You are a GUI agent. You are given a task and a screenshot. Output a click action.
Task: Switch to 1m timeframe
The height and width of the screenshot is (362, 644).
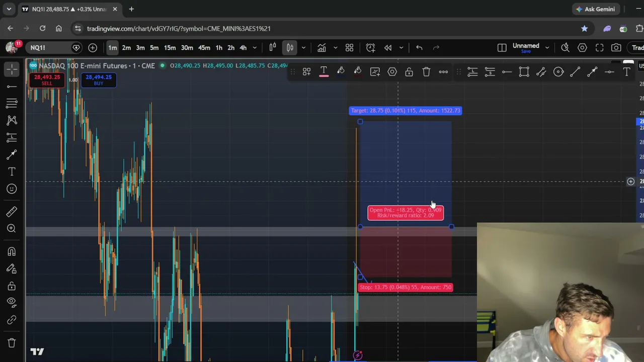[112, 48]
